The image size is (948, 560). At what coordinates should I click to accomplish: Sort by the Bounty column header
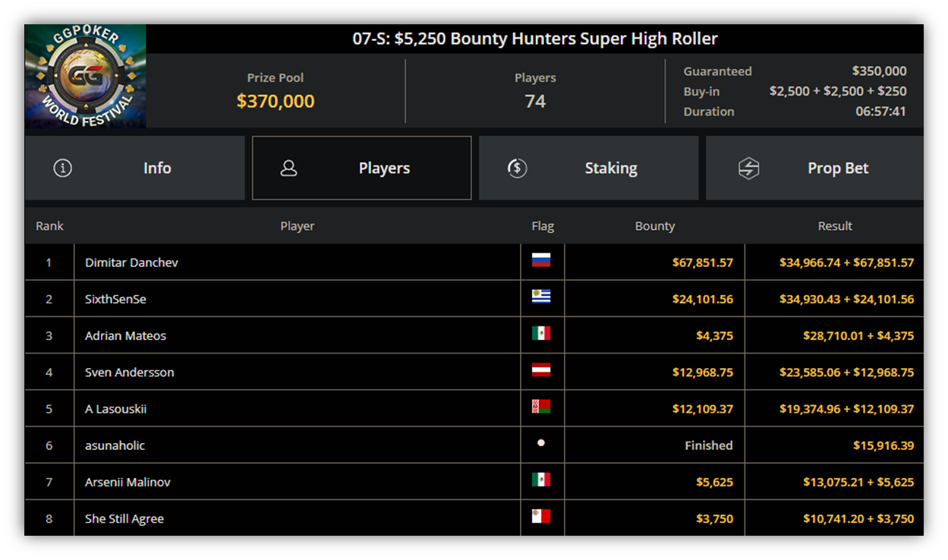(x=655, y=226)
